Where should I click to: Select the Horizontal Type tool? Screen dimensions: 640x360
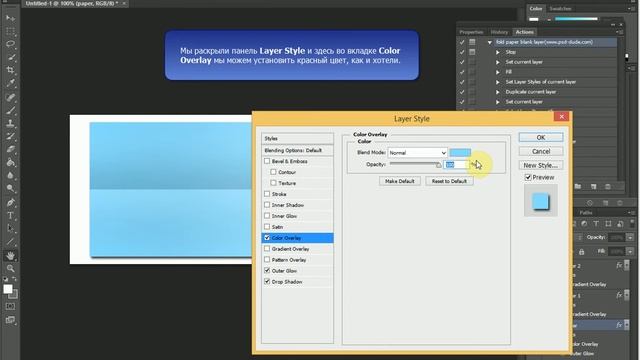[x=10, y=216]
